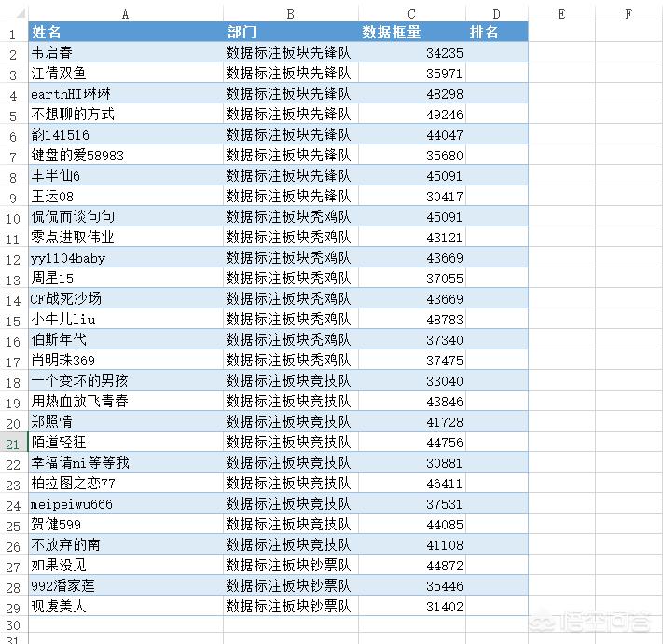Select cell containing 王运08
The image size is (663, 644).
(126, 196)
